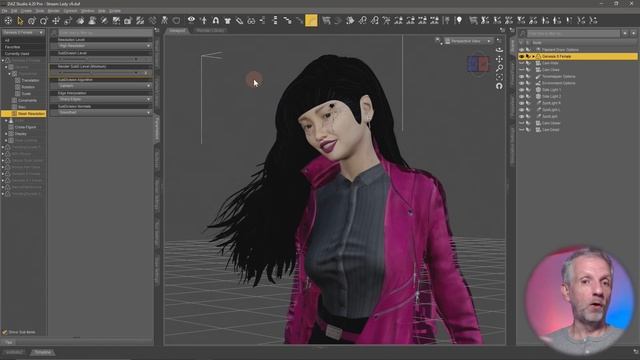
Task: Click the glasses icon in the toolbar
Action: coord(251,20)
